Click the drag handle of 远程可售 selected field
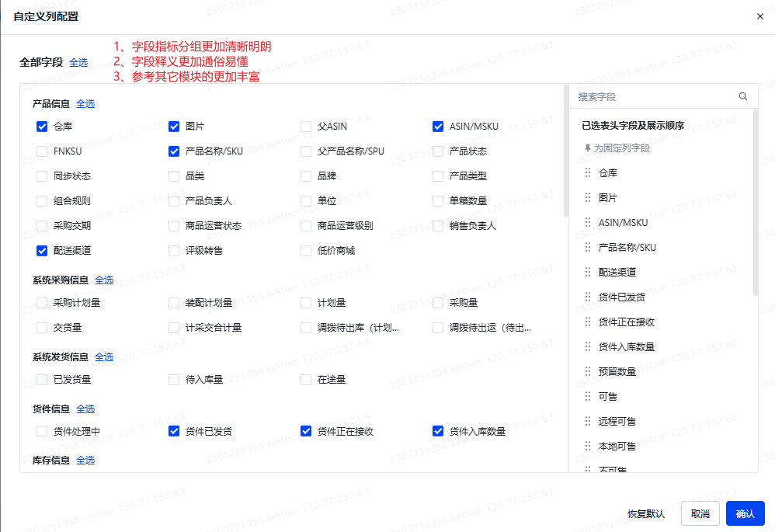This screenshot has height=532, width=775. [588, 421]
